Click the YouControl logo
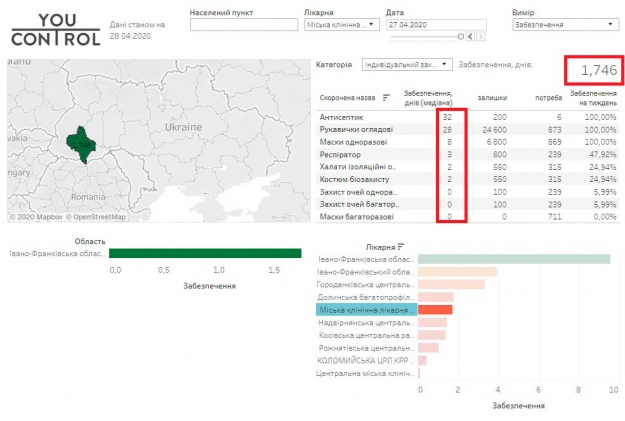This screenshot has height=421, width=625. [x=55, y=30]
